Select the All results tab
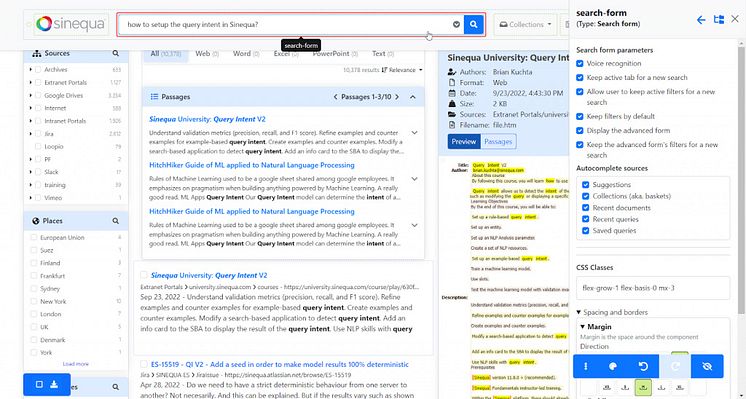The width and height of the screenshot is (746, 399). coord(166,54)
